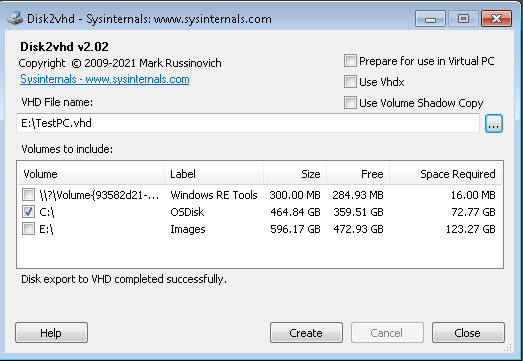The image size is (523, 361).
Task: Click the 284.93 MB free value
Action: point(358,195)
